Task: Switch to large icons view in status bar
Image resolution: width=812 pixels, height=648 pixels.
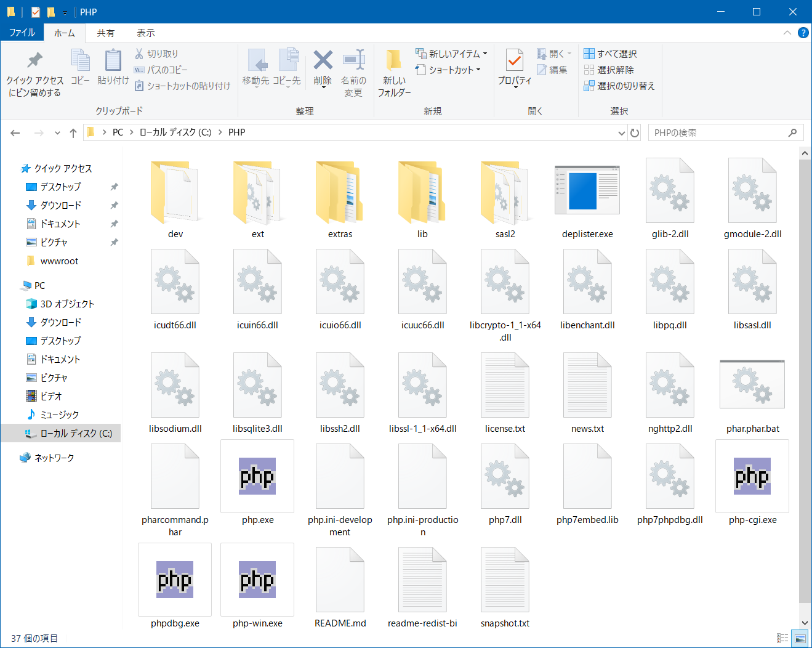Action: click(x=800, y=638)
